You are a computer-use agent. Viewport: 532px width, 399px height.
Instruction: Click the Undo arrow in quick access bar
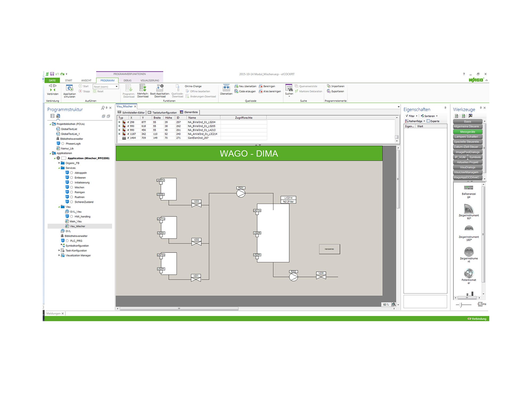(57, 74)
